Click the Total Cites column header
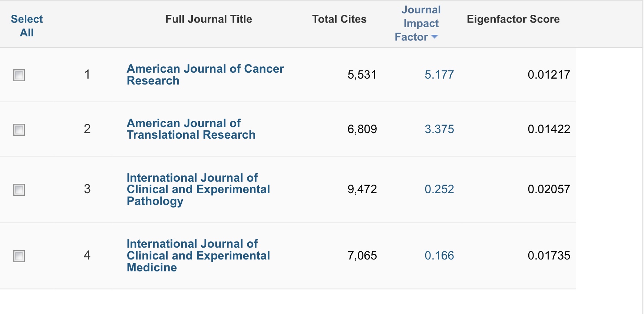Screen dimensions: 644x314 click(x=339, y=19)
